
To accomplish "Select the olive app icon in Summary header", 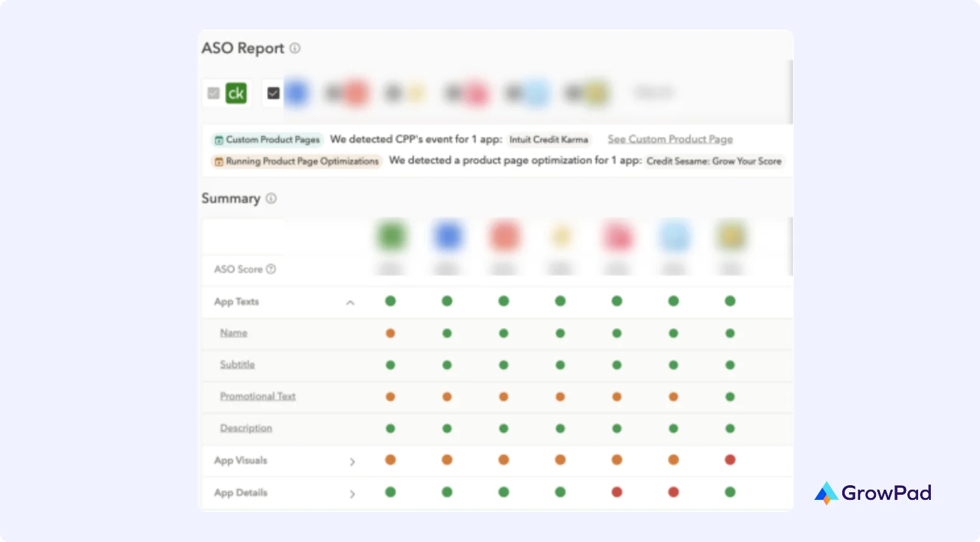I will [x=731, y=236].
